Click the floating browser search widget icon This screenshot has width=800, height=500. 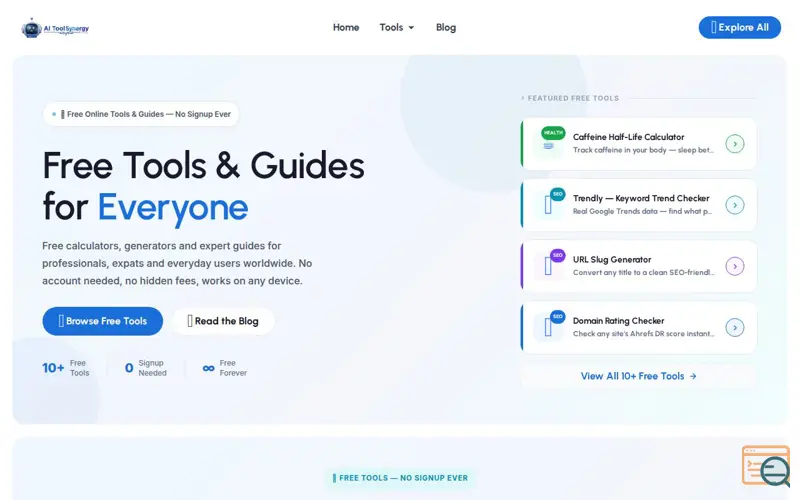pos(766,466)
